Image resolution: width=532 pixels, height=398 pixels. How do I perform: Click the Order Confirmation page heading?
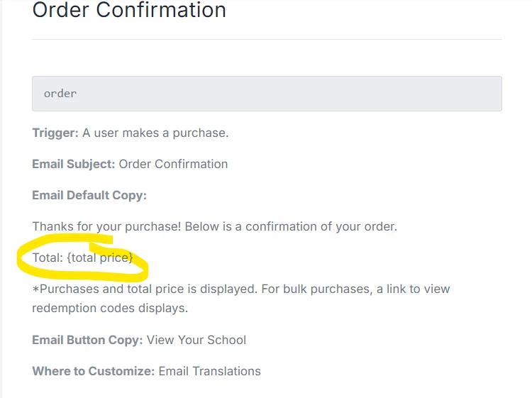129,11
